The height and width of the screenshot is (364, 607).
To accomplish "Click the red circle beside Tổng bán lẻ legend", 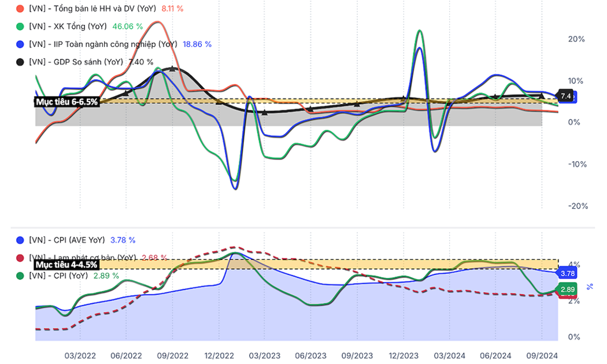I will 20,9.
